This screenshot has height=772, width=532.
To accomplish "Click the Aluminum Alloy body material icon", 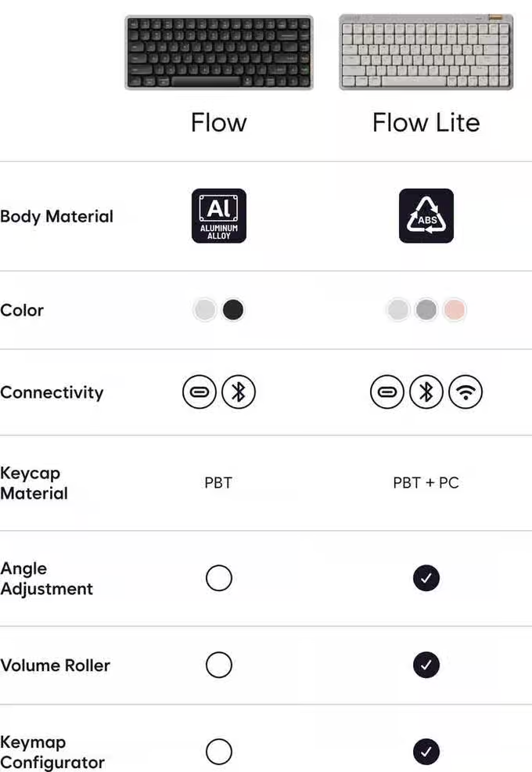I will click(x=219, y=216).
